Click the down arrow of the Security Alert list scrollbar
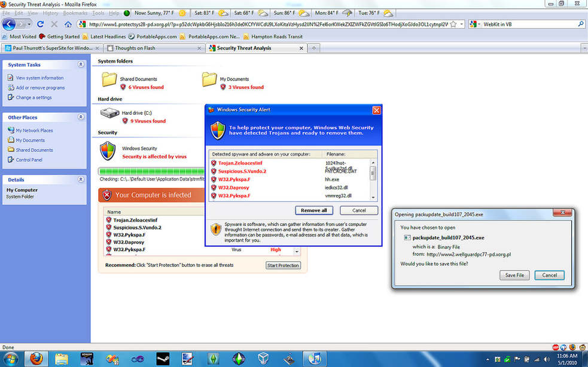This screenshot has width=588, height=367. pos(373,197)
